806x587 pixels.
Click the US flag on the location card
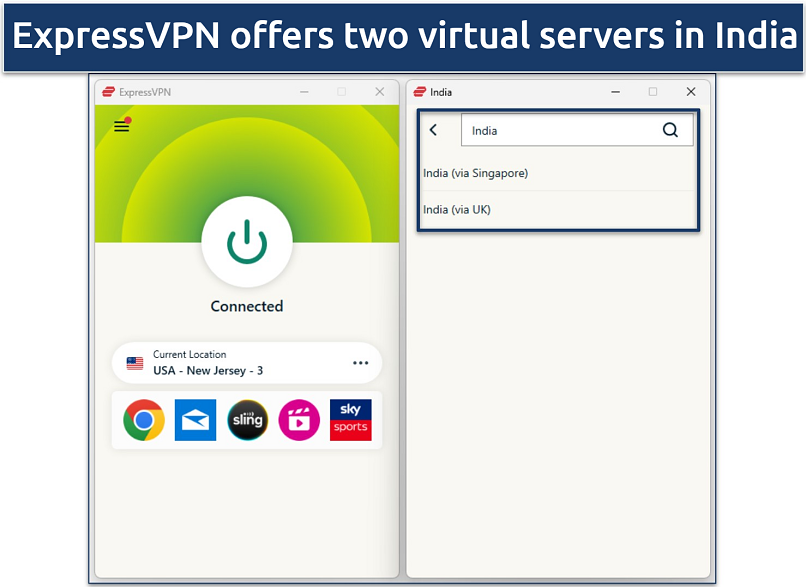(x=134, y=362)
